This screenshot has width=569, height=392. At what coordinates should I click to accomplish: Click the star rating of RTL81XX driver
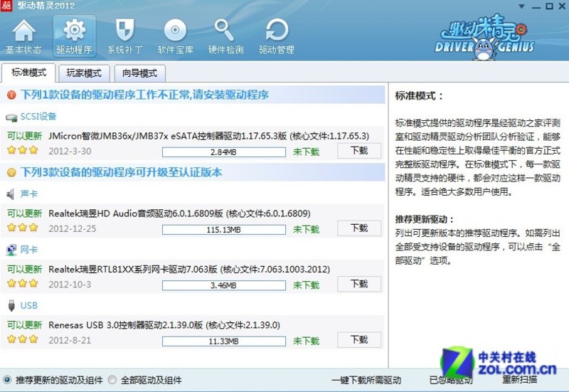pos(23,283)
